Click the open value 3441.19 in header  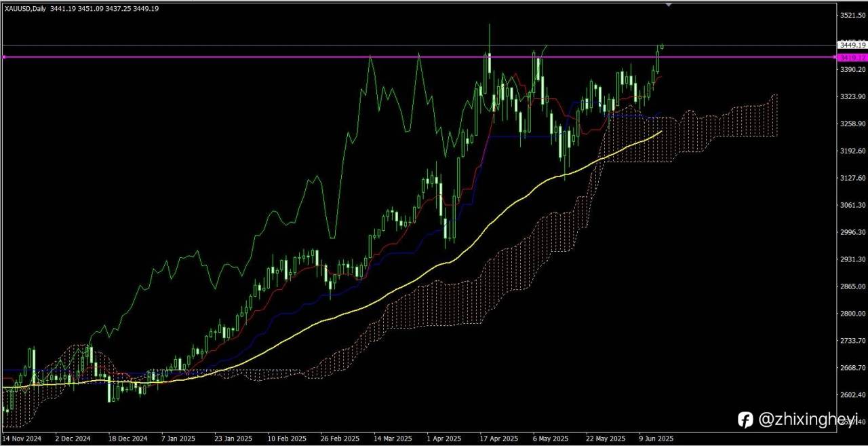[x=63, y=8]
